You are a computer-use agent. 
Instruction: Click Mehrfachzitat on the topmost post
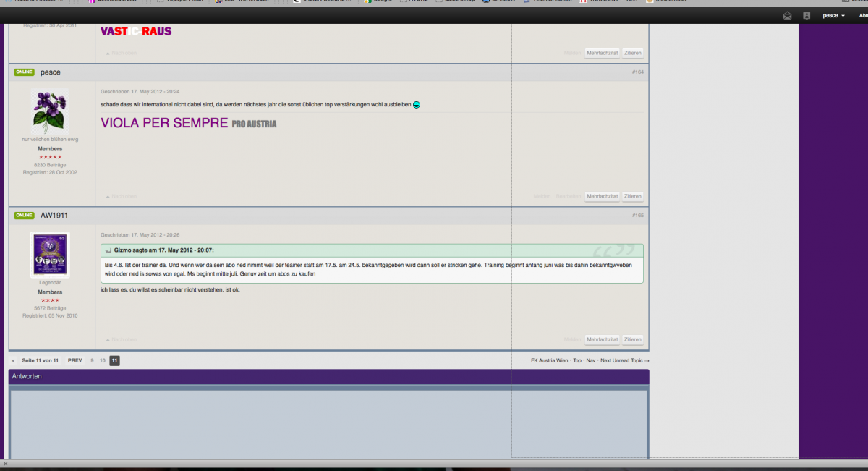point(603,53)
